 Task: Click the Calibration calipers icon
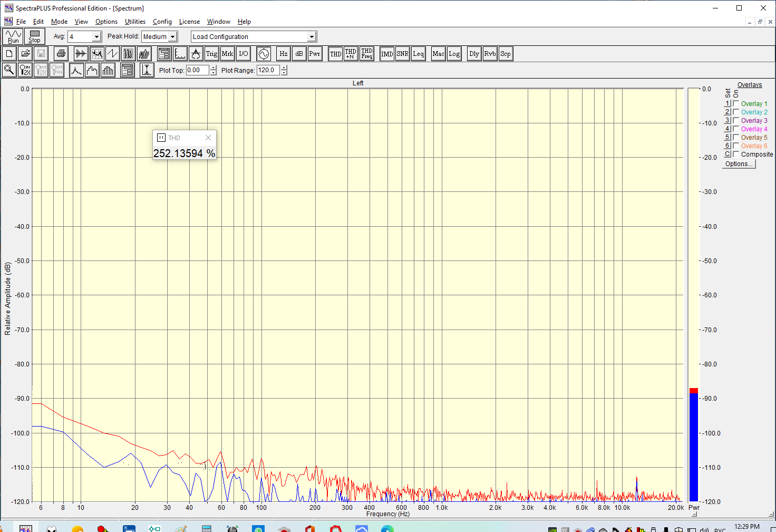196,54
